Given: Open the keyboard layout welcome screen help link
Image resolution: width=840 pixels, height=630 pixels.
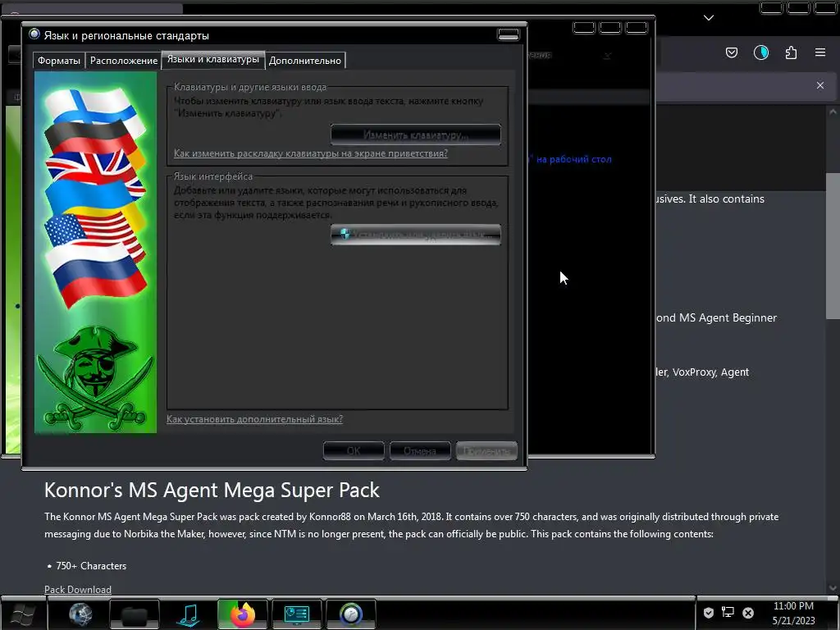Looking at the screenshot, I should click(x=311, y=153).
